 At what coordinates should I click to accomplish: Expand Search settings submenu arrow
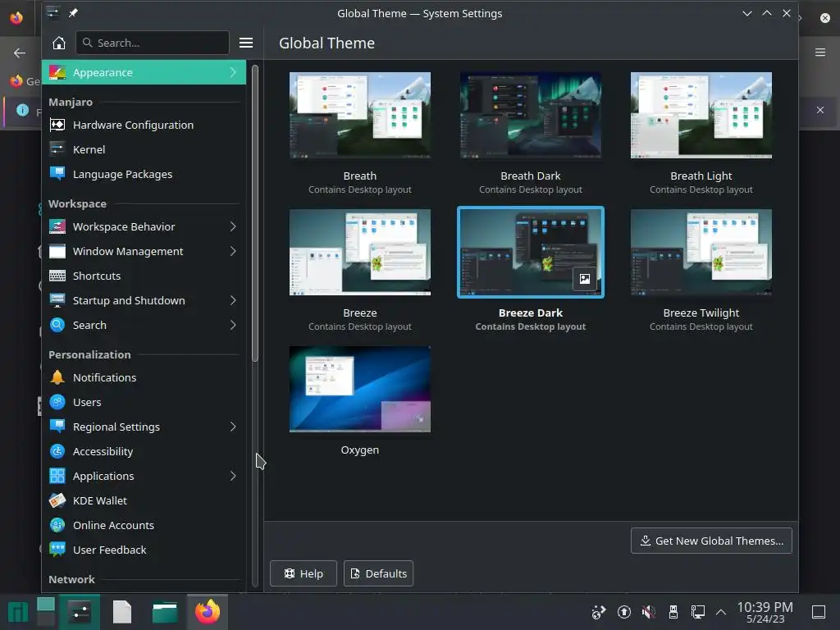(233, 325)
